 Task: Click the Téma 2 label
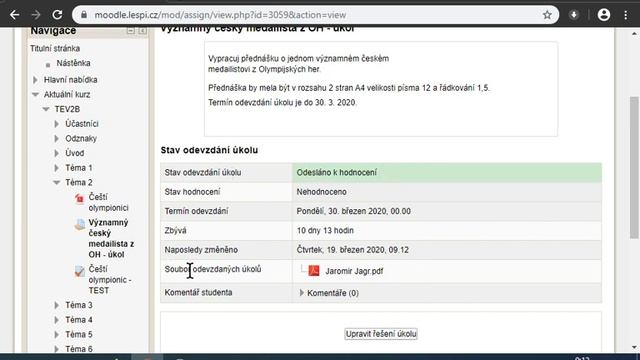coord(79,182)
